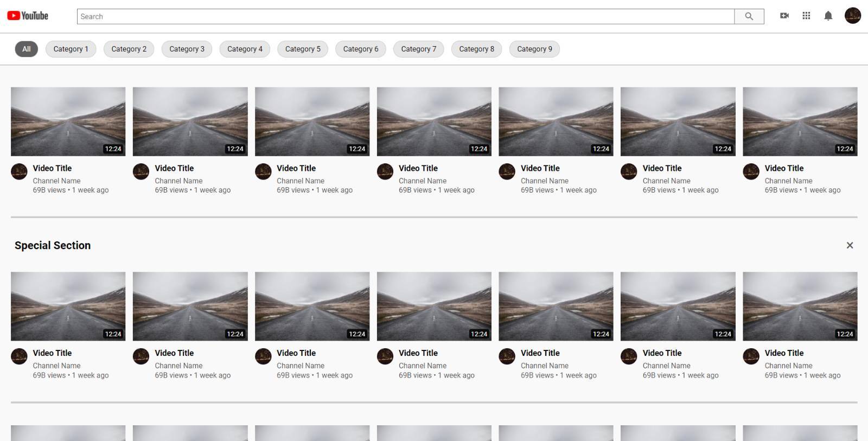
Task: Open the first video thumbnail in top row
Action: pyautogui.click(x=68, y=122)
